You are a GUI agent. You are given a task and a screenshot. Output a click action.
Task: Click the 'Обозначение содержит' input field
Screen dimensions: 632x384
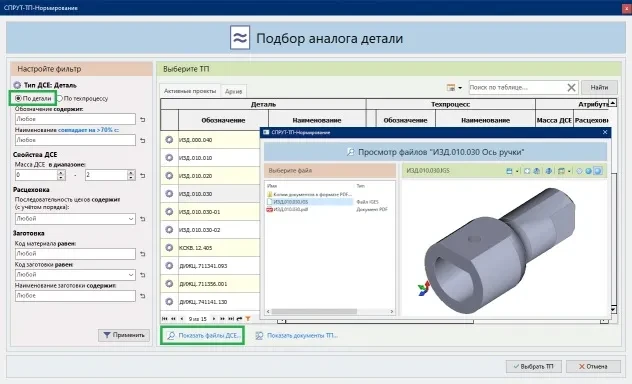75,119
